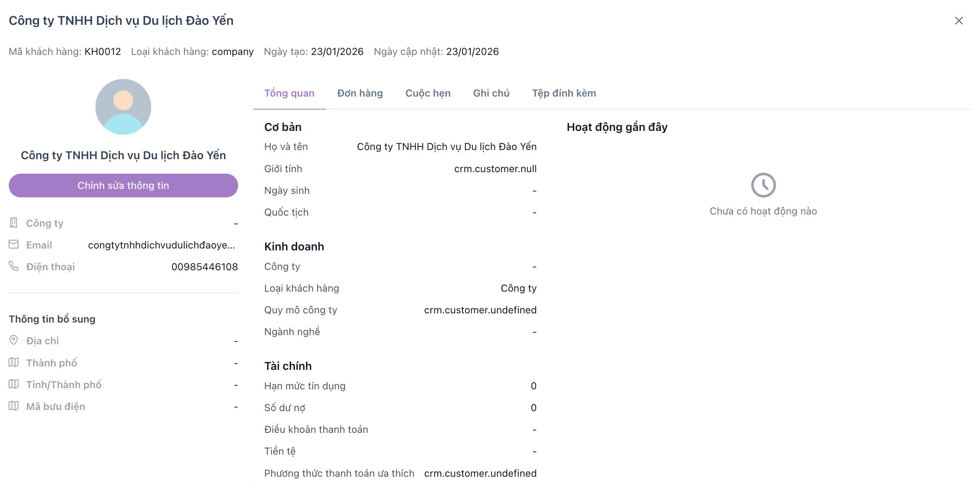The width and height of the screenshot is (980, 484).
Task: Click the truncated email address value
Action: [161, 245]
